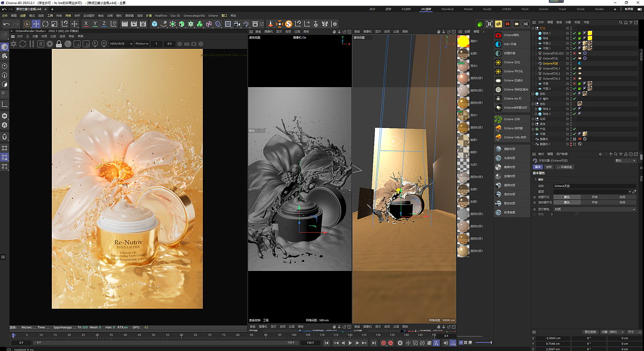The height and width of the screenshot is (351, 644).
Task: Select the Rotate tool in the top toolbar
Action: pos(45,24)
